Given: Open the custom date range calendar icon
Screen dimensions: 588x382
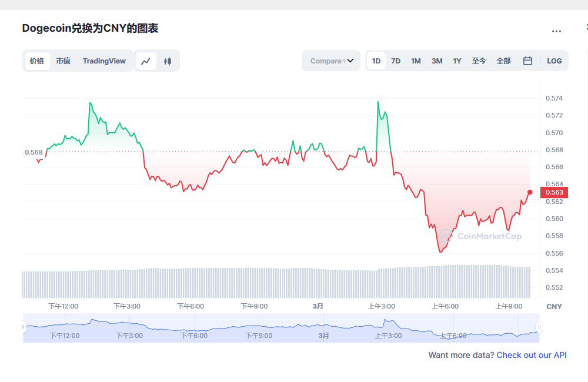Looking at the screenshot, I should point(527,61).
